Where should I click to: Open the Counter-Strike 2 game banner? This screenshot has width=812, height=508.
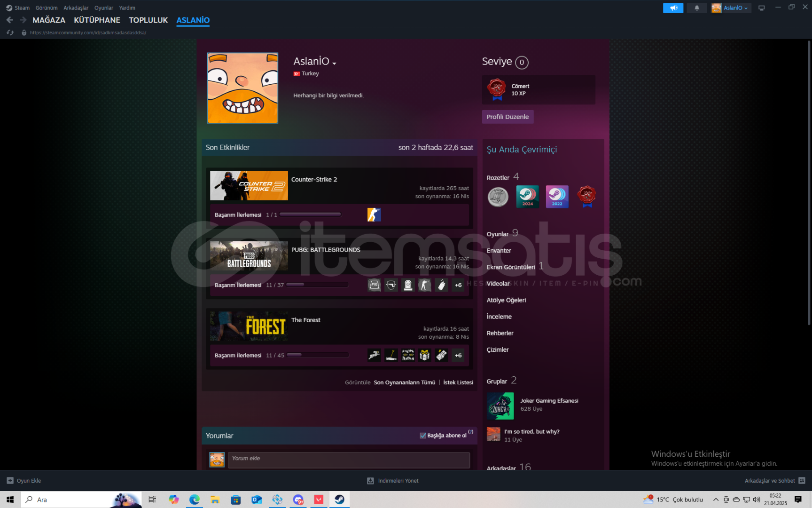249,186
